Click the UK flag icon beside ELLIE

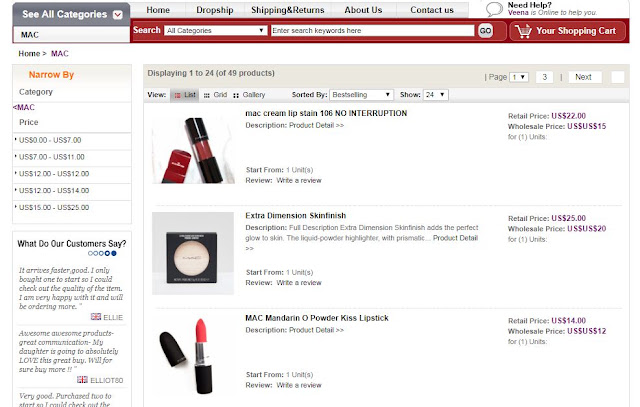(96, 317)
